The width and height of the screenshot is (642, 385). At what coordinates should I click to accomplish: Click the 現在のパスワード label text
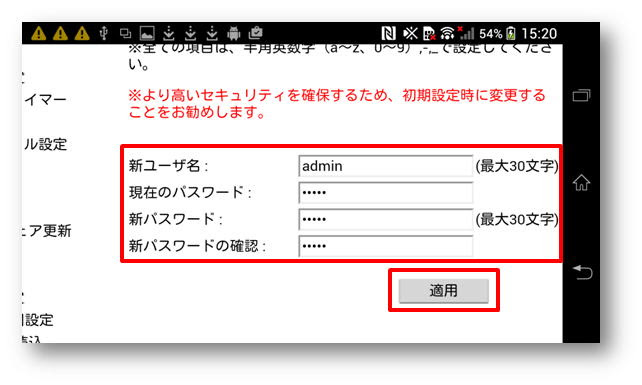[x=190, y=192]
